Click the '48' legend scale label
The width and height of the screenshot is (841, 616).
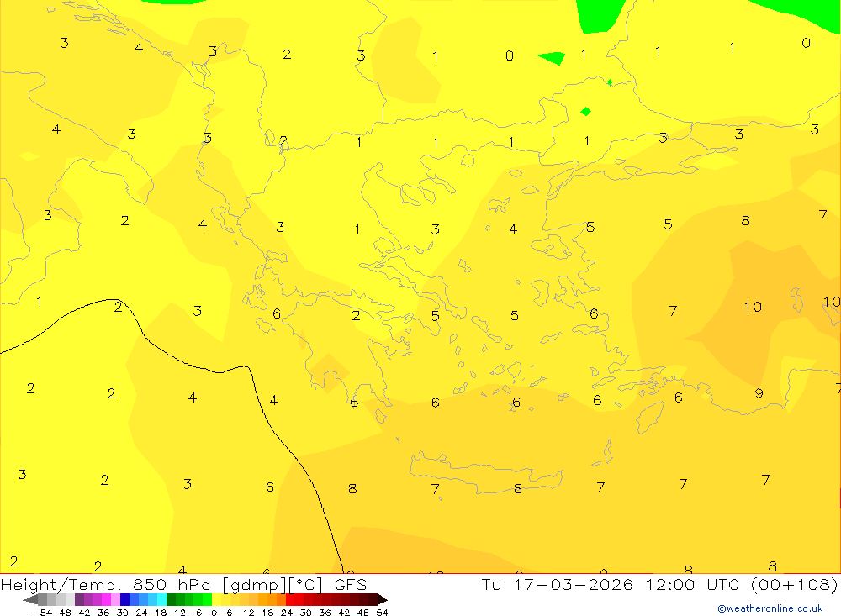363,613
